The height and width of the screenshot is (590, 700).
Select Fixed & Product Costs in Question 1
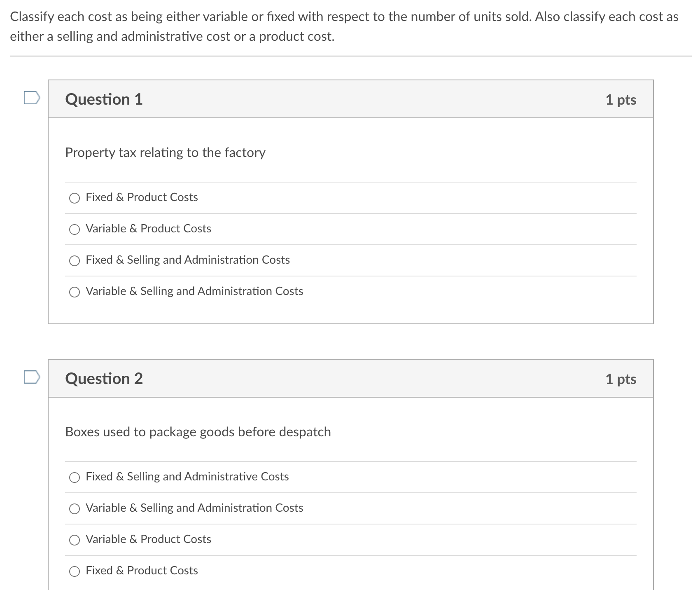pos(75,198)
